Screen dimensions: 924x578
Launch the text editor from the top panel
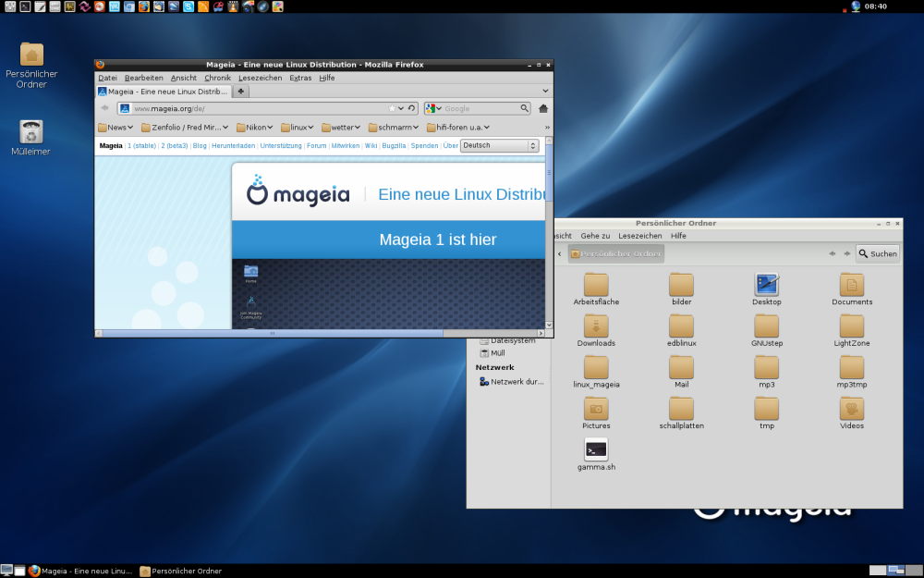click(40, 6)
